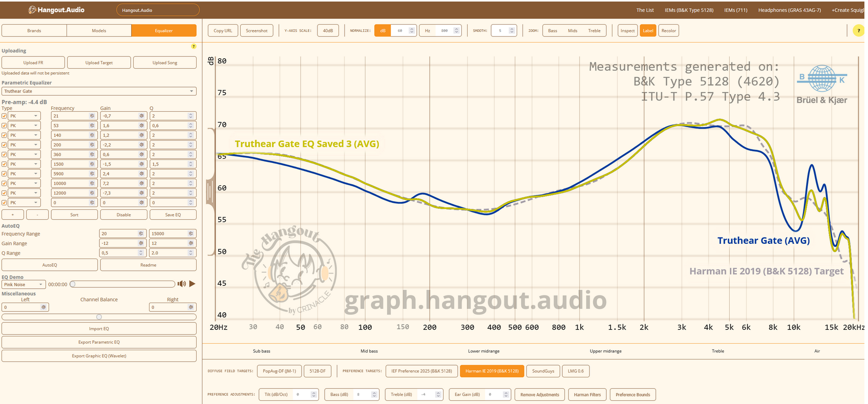Click the spinner icon in the -2,2 gain field
868x404 pixels.
(x=142, y=145)
